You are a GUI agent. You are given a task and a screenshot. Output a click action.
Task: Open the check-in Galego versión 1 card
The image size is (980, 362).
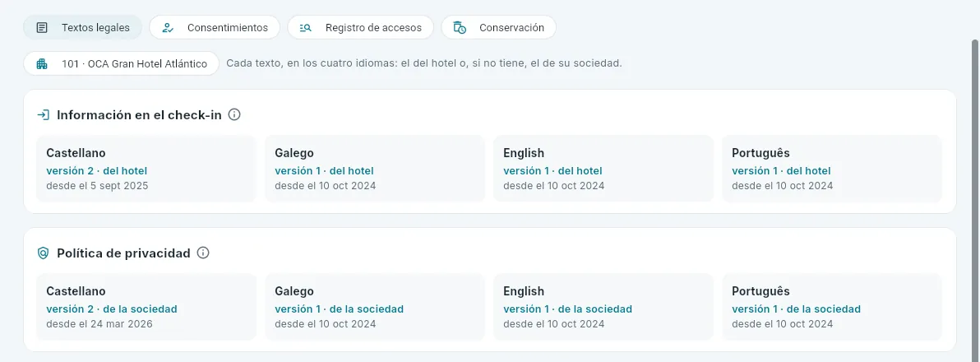375,169
